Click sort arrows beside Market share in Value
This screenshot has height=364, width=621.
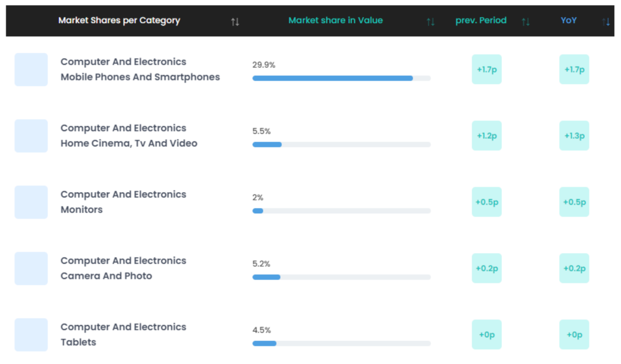[430, 22]
